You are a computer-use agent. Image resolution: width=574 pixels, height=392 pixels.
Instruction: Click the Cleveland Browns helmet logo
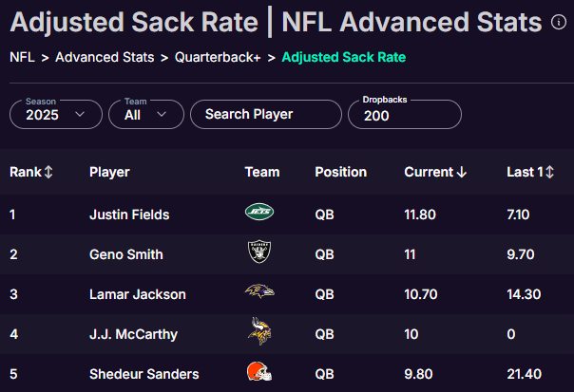click(259, 371)
